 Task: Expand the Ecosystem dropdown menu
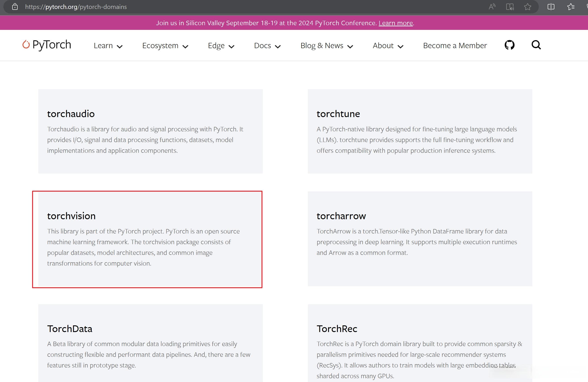165,45
